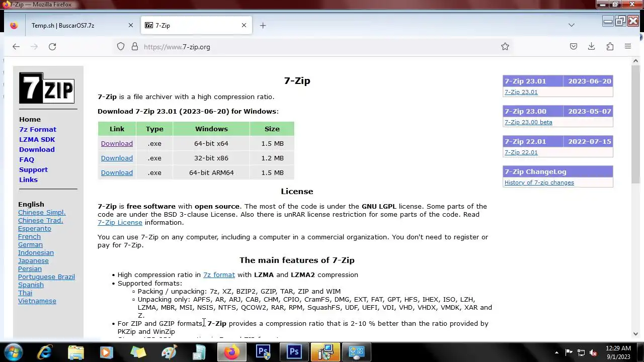Open the Firefox downloads panel

pos(592,47)
